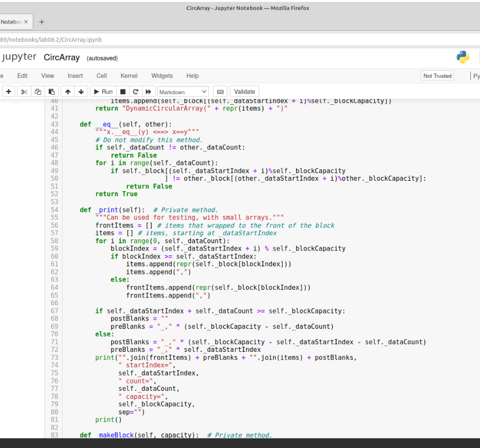Click the Validate button
Viewport: 480px width, 448px height.
244,91
